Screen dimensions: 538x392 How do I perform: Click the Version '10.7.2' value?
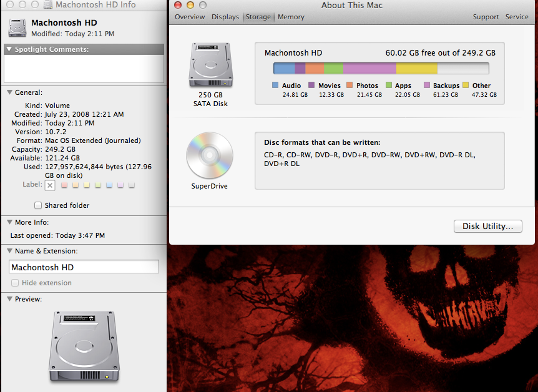[56, 132]
